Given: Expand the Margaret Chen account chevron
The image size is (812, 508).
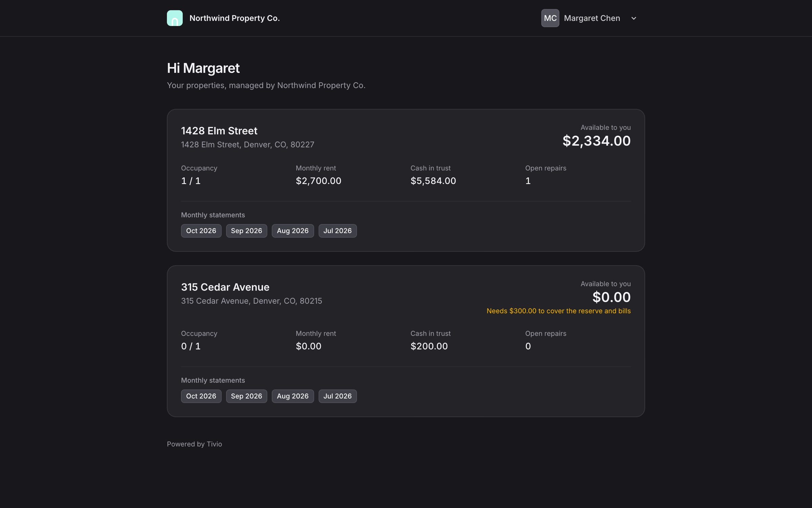Looking at the screenshot, I should [634, 18].
